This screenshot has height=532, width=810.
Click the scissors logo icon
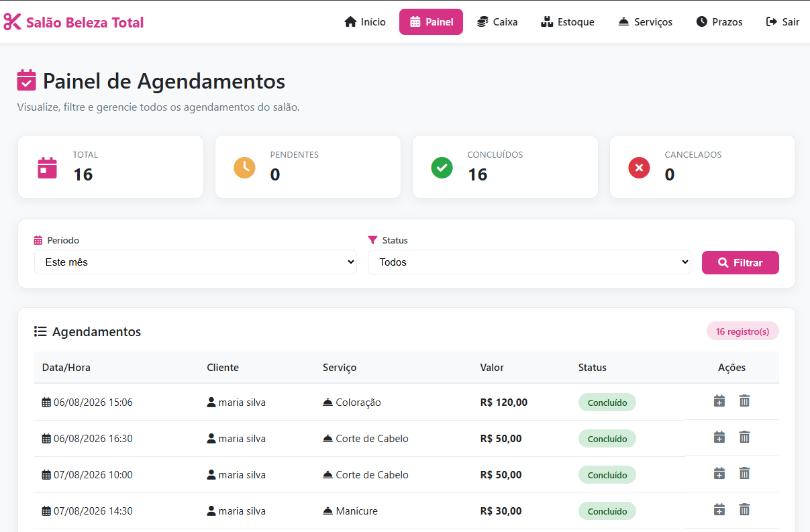point(12,22)
